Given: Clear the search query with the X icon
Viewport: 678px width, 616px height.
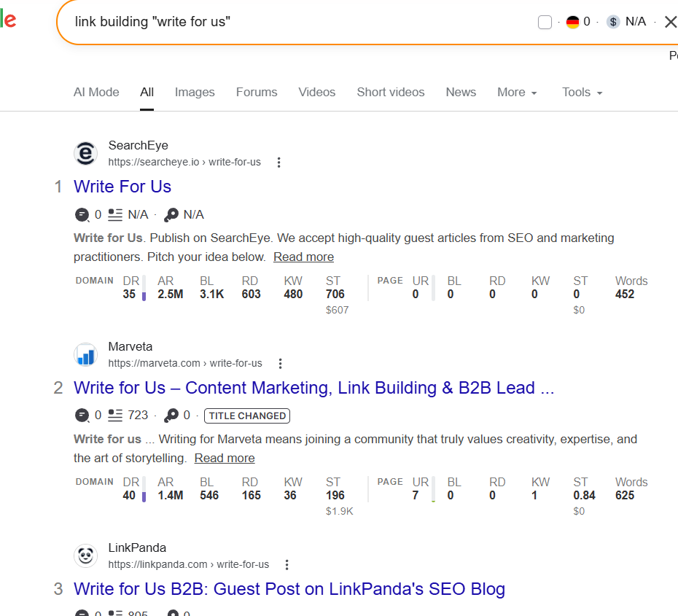Looking at the screenshot, I should tap(670, 21).
